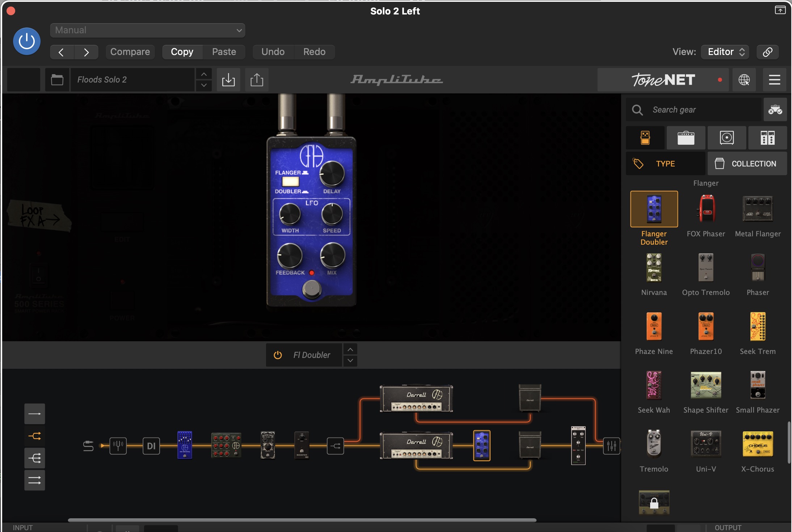This screenshot has height=532, width=792.
Task: Select the Uni-V pedal
Action: pyautogui.click(x=706, y=444)
